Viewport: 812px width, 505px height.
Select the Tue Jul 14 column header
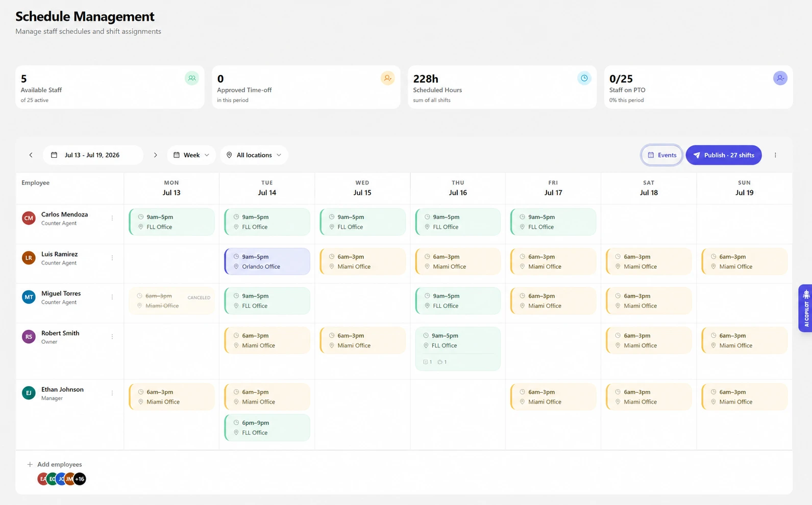pos(267,188)
